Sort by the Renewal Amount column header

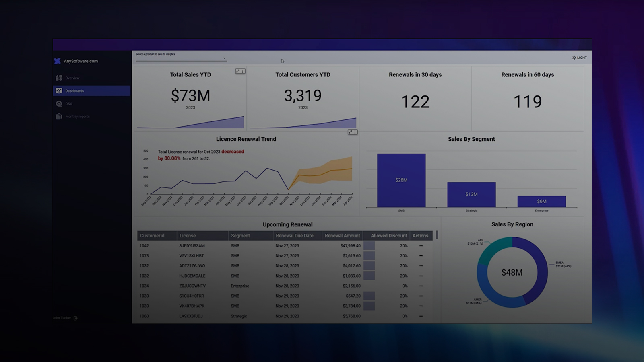click(x=342, y=236)
